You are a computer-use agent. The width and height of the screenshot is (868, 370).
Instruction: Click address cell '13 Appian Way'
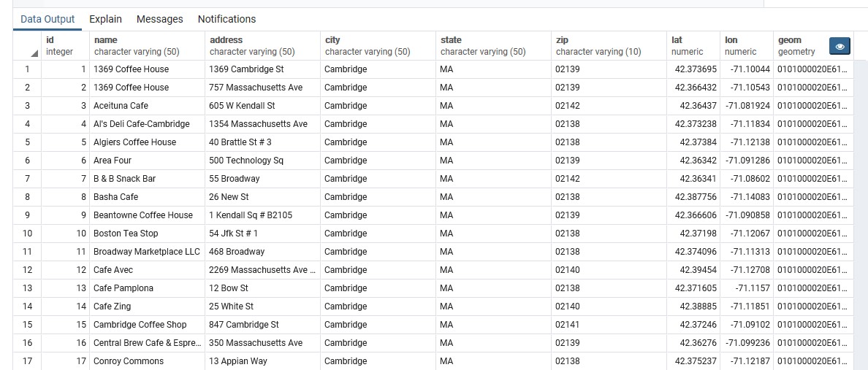262,361
